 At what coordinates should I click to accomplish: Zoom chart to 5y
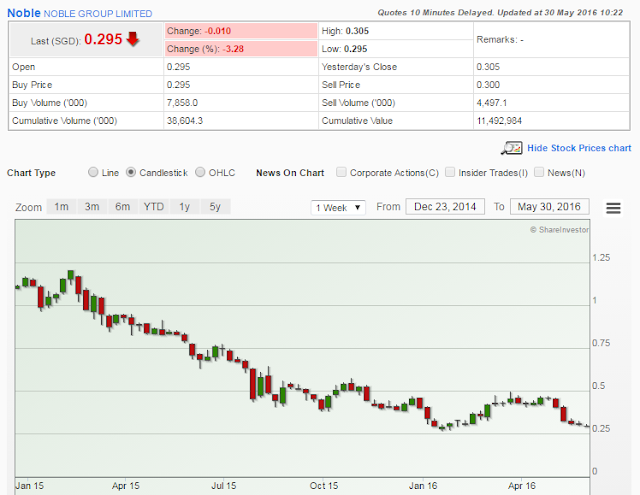(x=215, y=207)
